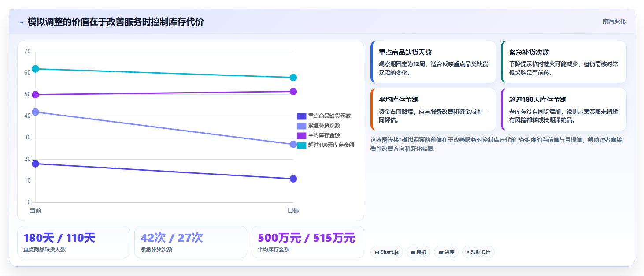The width and height of the screenshot is (644, 276).
Task: Click the lightning icon beside the header title
Action: (x=21, y=22)
